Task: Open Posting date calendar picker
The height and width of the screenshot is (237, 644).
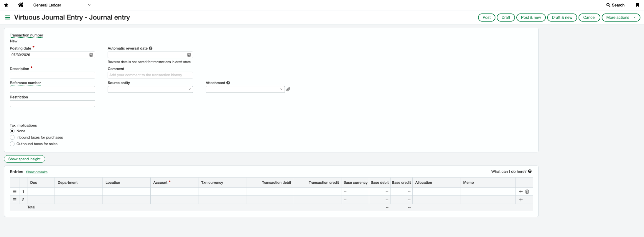Action: [91, 55]
